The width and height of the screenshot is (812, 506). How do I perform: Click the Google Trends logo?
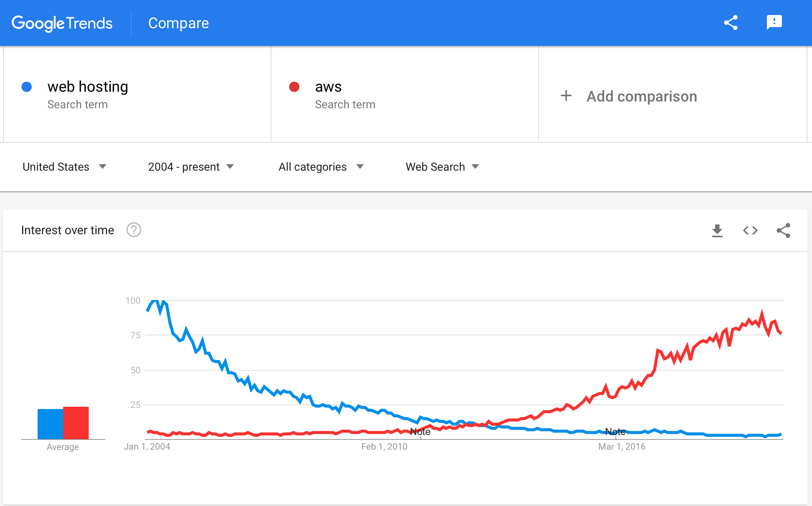(62, 23)
